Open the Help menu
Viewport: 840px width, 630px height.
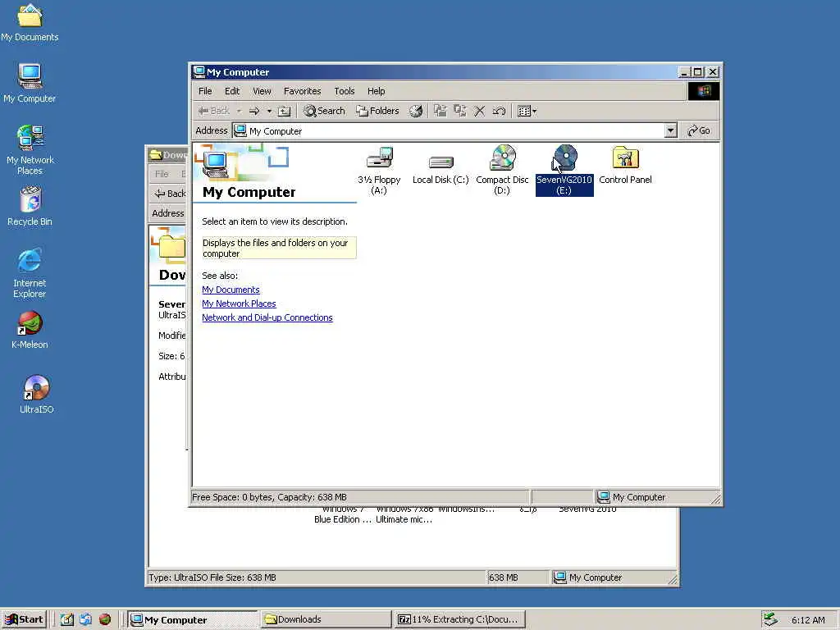[x=376, y=91]
